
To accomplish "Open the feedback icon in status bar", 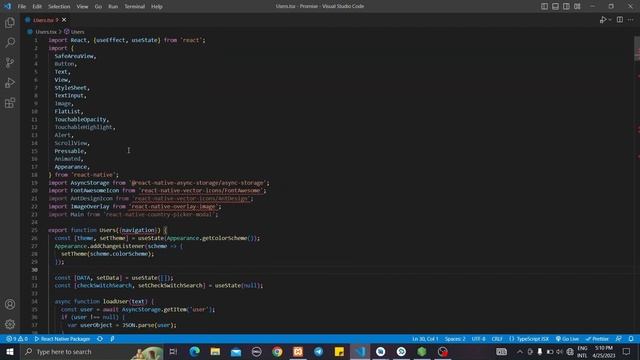I will click(619, 339).
